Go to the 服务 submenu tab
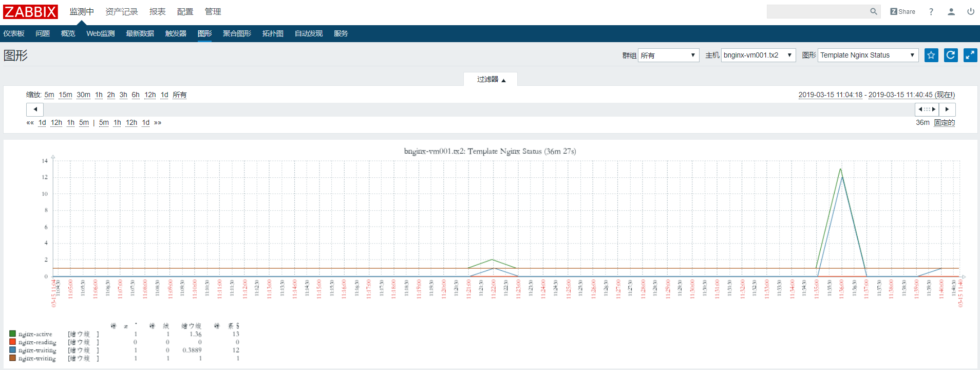 341,33
